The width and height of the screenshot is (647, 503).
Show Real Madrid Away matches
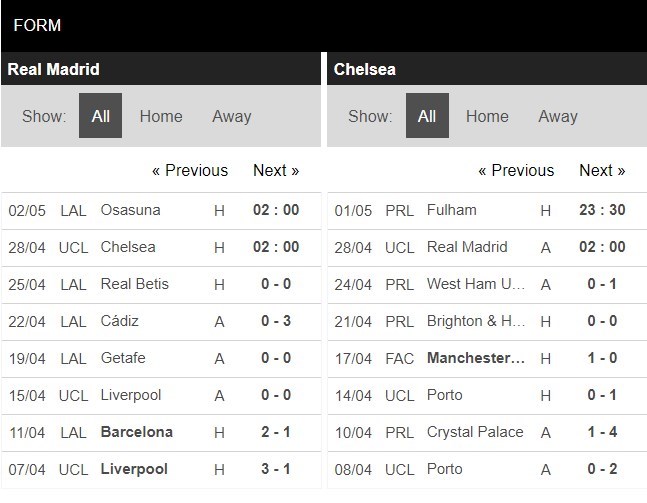pyautogui.click(x=231, y=116)
